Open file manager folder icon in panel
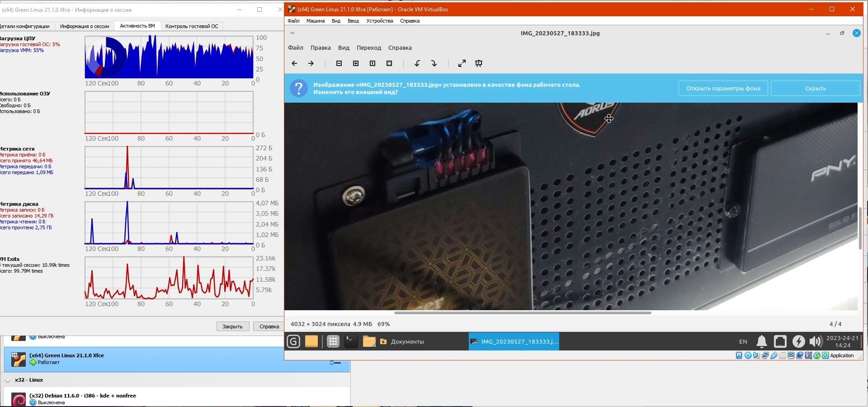 pos(369,341)
